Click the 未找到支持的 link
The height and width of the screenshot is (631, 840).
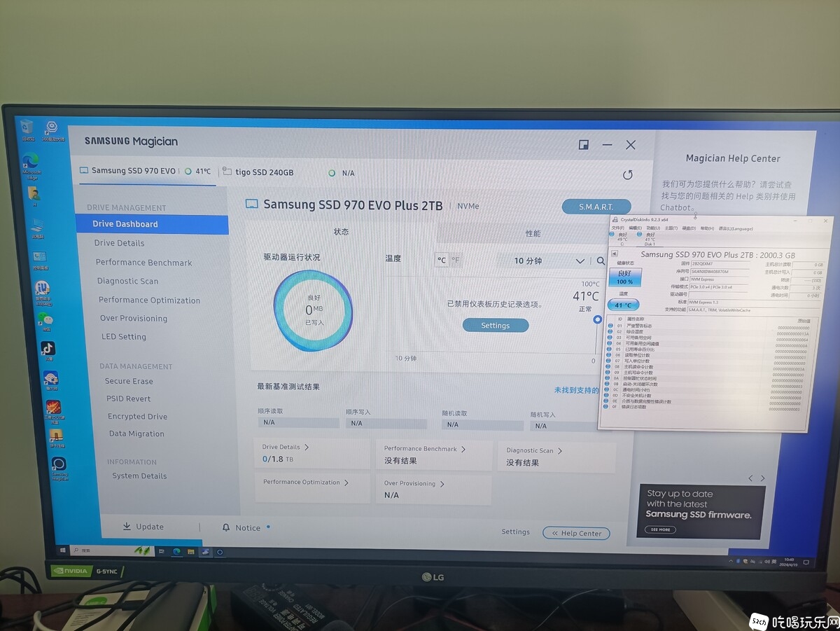point(576,389)
